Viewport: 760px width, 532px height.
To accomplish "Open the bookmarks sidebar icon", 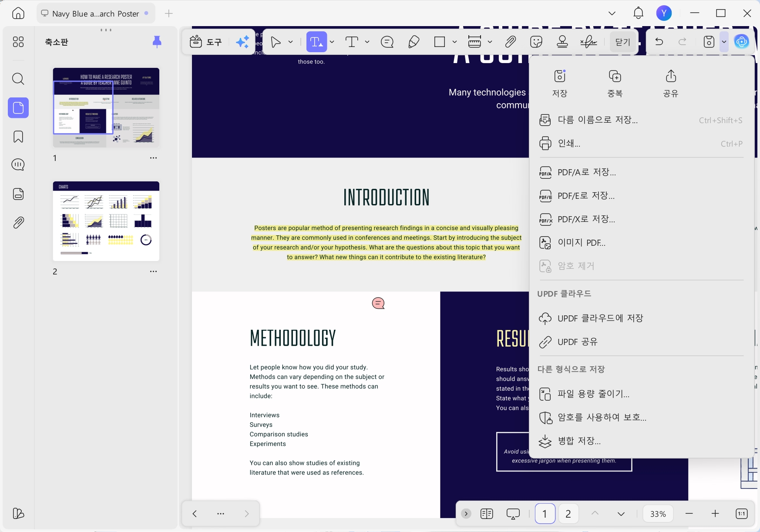I will [x=18, y=137].
